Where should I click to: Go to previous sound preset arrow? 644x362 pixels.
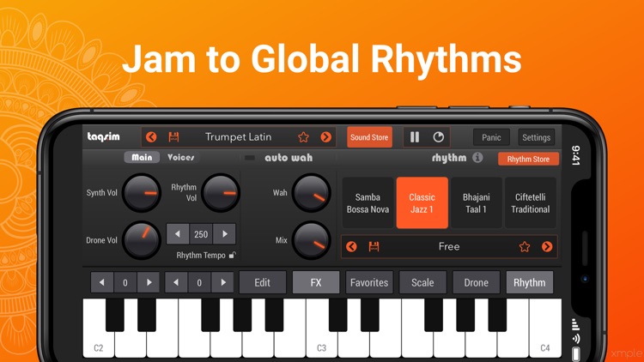[x=151, y=137]
